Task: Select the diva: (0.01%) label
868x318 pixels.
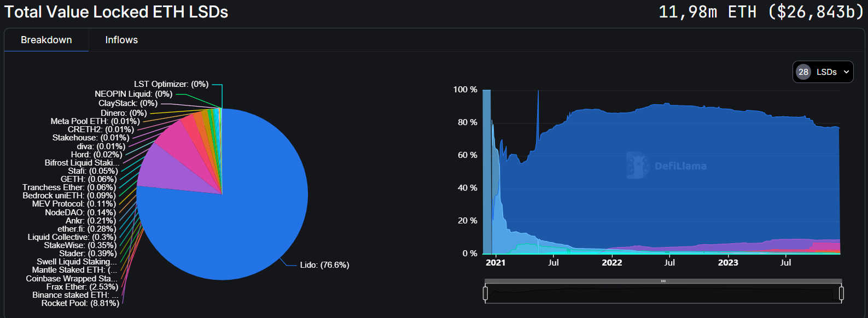Action: coord(101,146)
